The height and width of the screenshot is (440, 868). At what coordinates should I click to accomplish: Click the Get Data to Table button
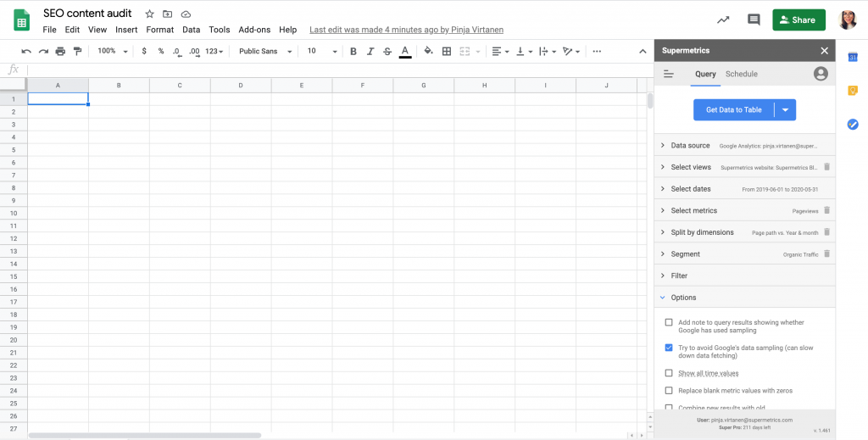click(x=733, y=110)
